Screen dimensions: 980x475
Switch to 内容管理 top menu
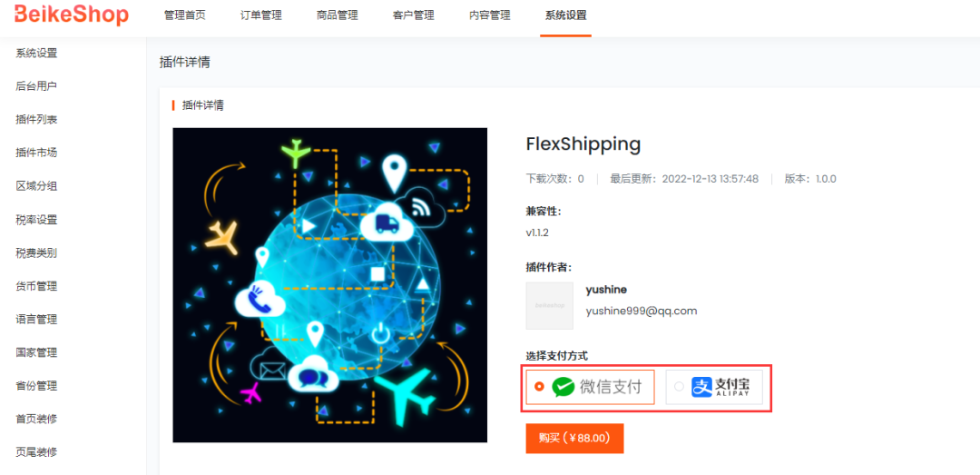click(x=490, y=16)
